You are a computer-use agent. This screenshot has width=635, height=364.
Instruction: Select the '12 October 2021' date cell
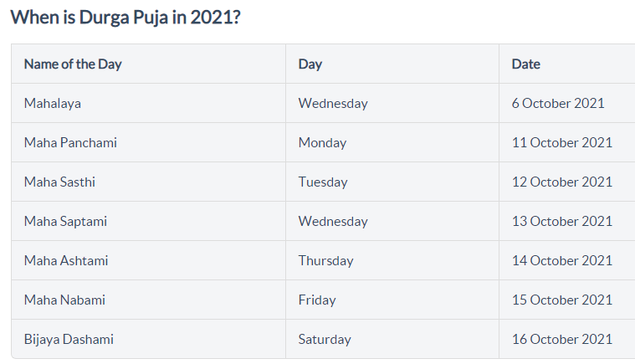pyautogui.click(x=562, y=182)
